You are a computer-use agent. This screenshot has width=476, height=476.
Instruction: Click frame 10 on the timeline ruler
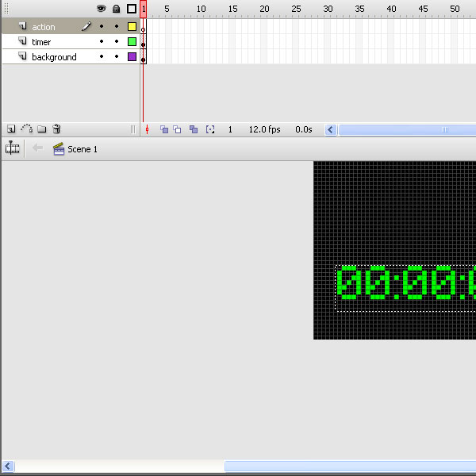click(201, 9)
